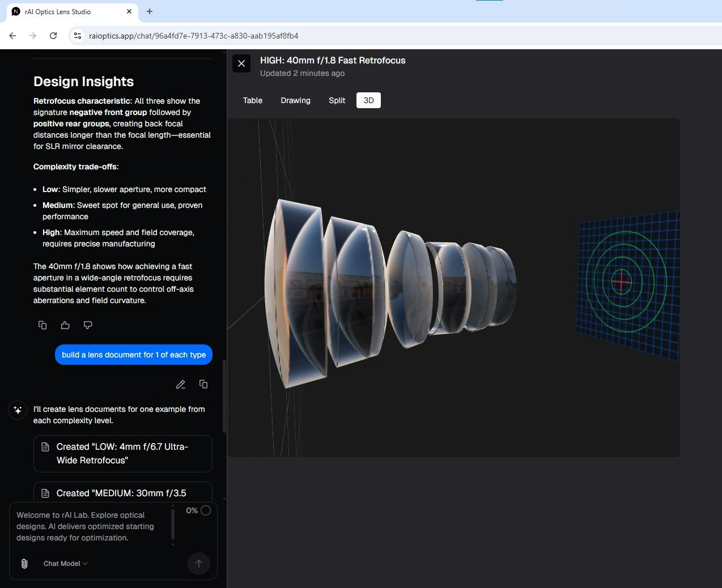Close the lens document panel
The width and height of the screenshot is (722, 588).
click(241, 63)
